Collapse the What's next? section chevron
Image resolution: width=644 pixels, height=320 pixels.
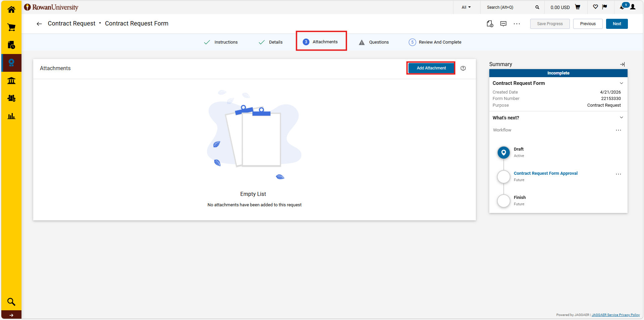[x=622, y=117]
